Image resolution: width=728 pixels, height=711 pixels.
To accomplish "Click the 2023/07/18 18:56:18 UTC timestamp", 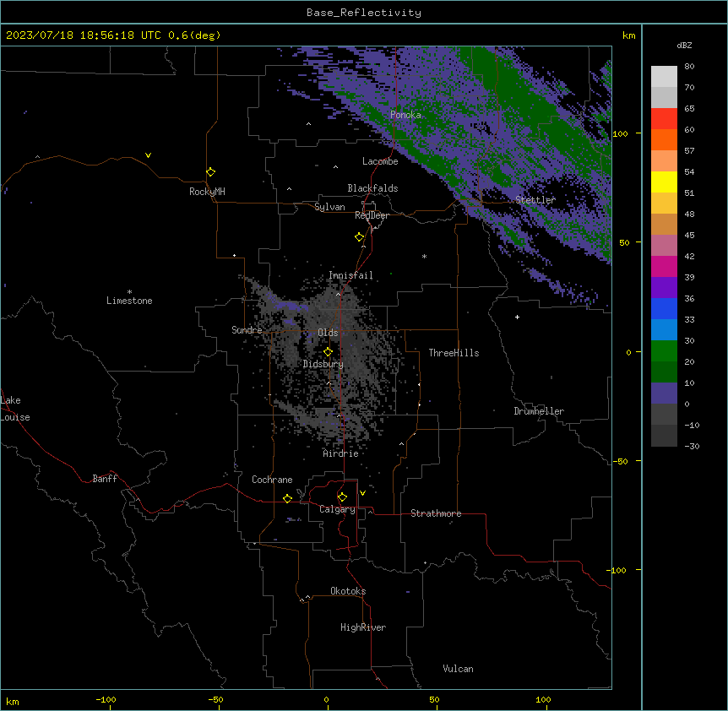I will pos(83,35).
